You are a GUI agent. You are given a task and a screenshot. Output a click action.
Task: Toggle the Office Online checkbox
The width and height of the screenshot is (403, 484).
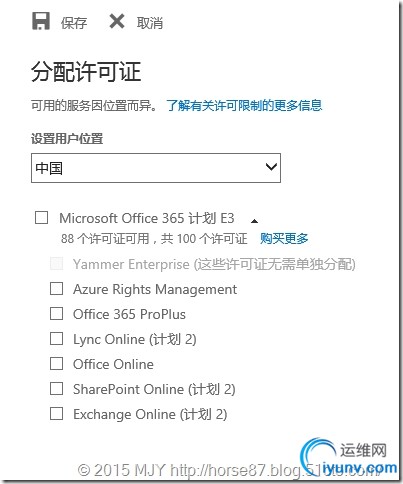56,364
